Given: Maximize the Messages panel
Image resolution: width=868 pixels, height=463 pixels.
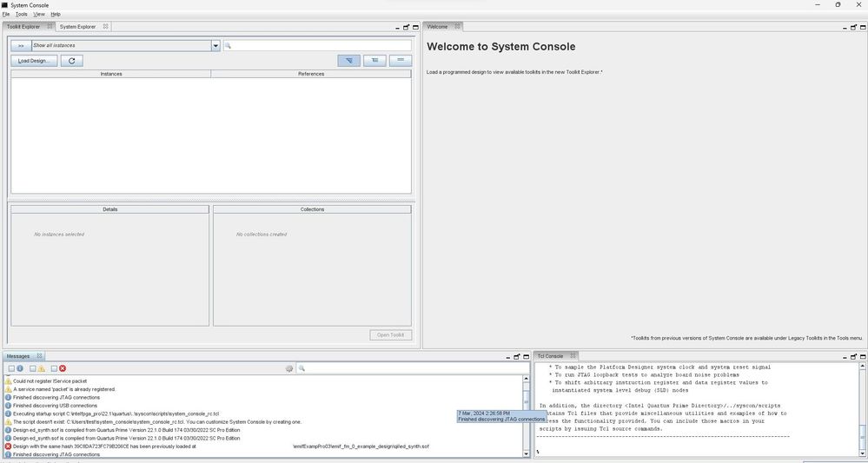Looking at the screenshot, I should pyautogui.click(x=526, y=357).
